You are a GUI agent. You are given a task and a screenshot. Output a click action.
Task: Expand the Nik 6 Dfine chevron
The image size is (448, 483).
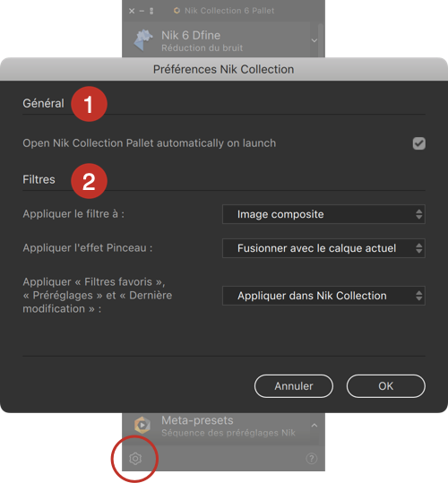pos(314,40)
